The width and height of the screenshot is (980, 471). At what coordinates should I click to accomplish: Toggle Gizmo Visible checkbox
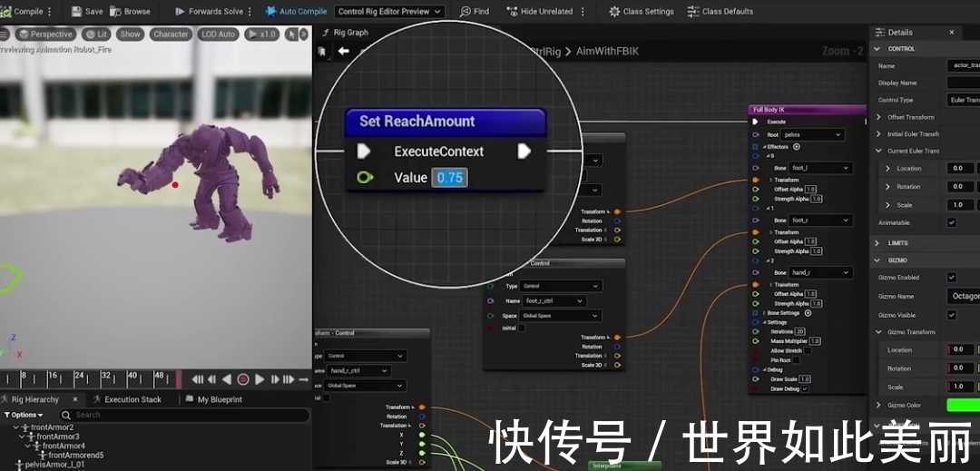951,315
